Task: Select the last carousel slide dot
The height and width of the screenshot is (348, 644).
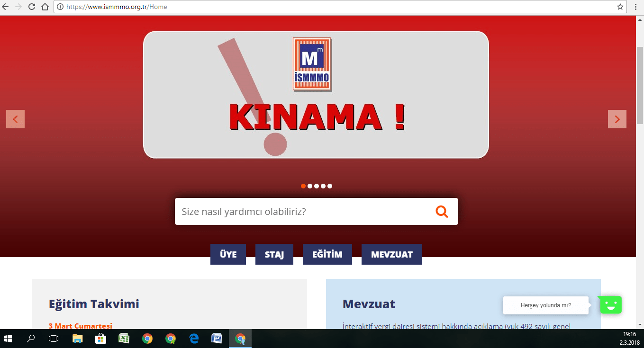Action: tap(330, 186)
